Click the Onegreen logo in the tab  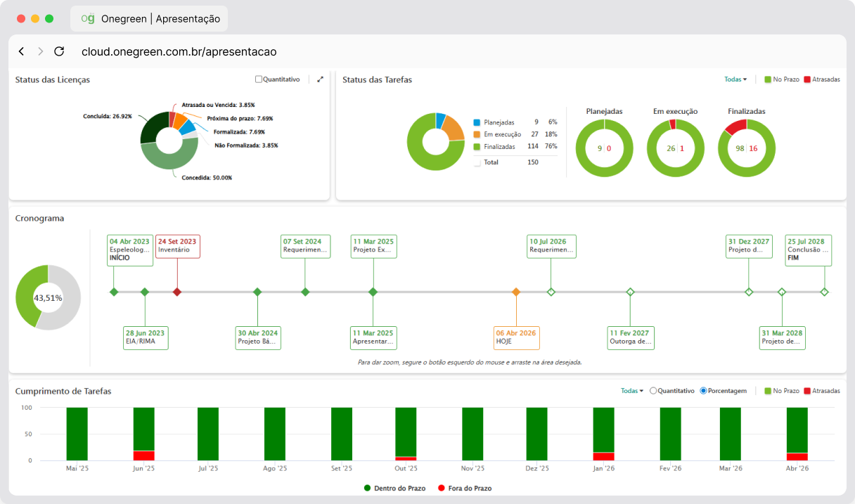point(88,19)
